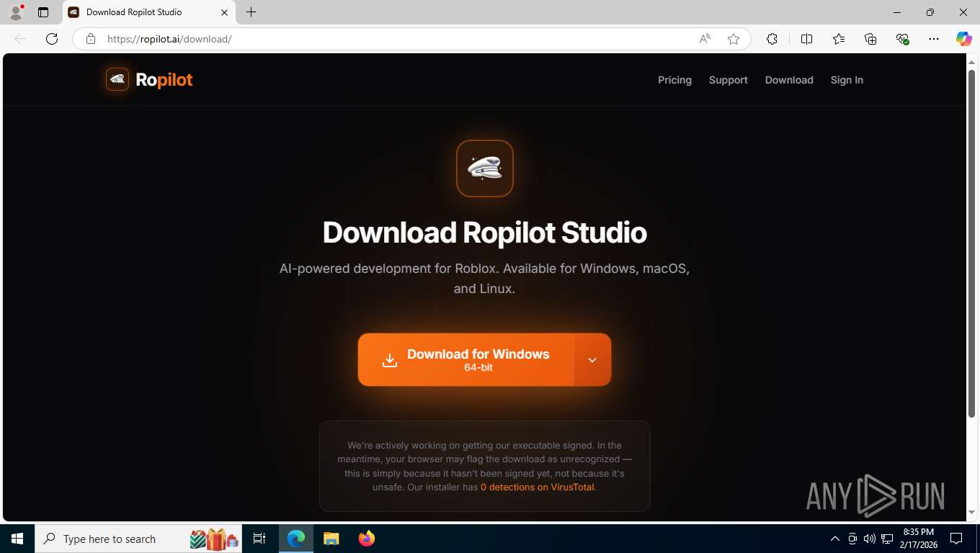Click the Download for Windows button
The width and height of the screenshot is (980, 553).
[465, 359]
